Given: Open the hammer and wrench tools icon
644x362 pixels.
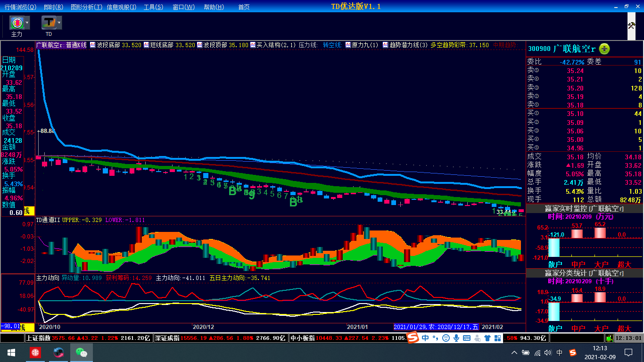Looking at the screenshot, I should point(631,25).
